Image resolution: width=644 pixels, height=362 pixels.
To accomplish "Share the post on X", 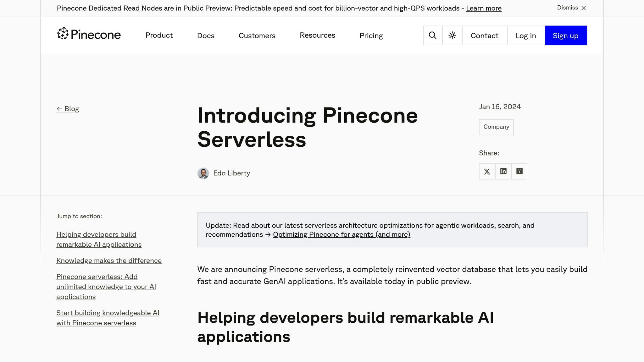I will (x=487, y=172).
